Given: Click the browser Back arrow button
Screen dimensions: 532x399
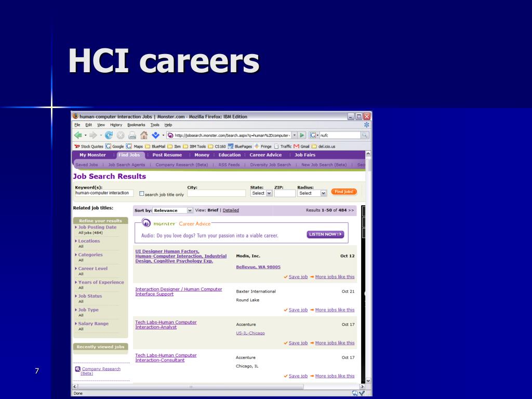Looking at the screenshot, I should pyautogui.click(x=78, y=136).
